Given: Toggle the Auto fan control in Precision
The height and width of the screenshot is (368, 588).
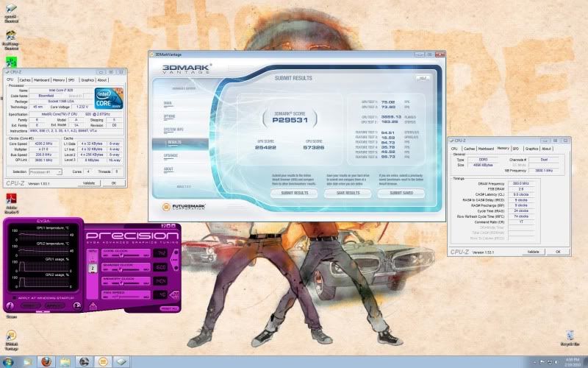Looking at the screenshot, I should pyautogui.click(x=175, y=295).
